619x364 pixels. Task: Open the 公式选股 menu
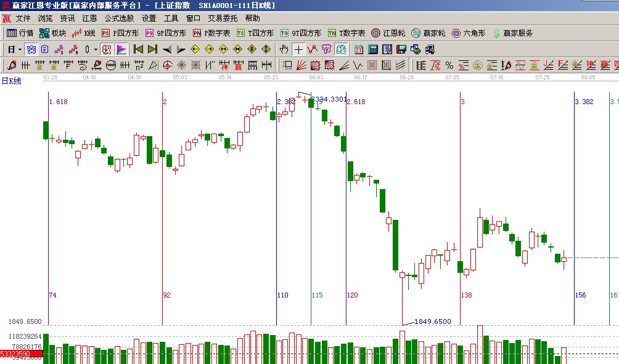click(x=119, y=18)
